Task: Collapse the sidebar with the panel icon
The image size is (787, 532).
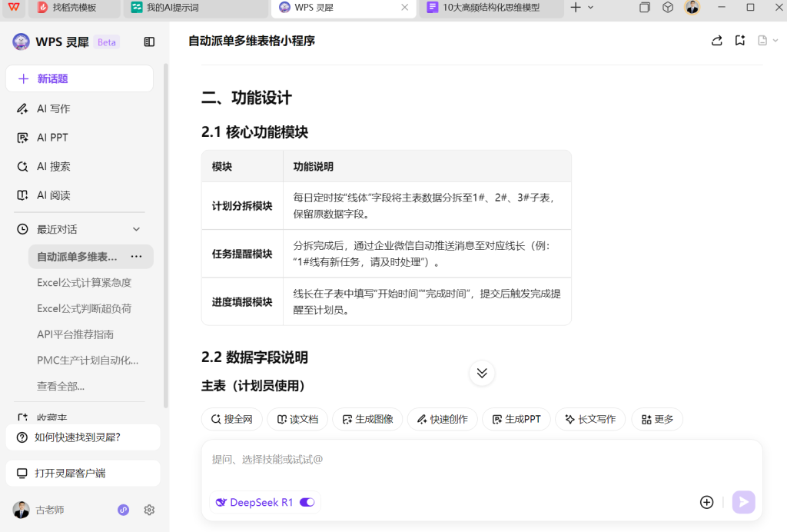Action: (x=149, y=42)
